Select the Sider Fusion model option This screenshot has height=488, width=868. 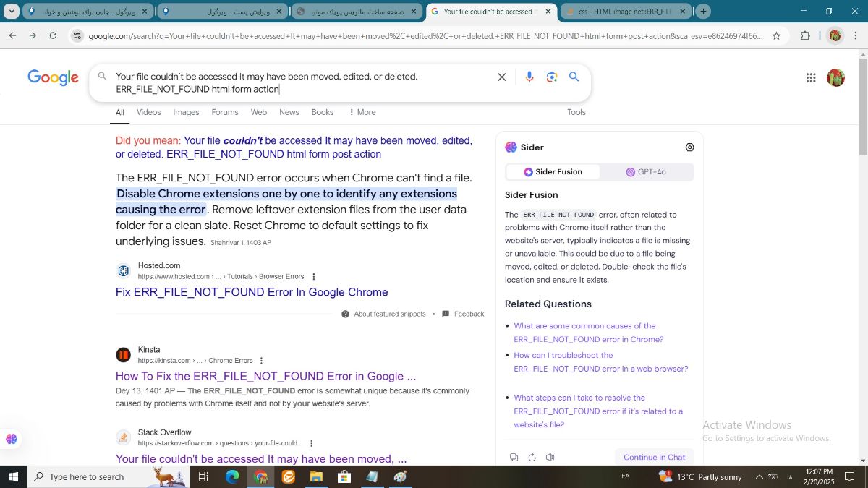553,172
